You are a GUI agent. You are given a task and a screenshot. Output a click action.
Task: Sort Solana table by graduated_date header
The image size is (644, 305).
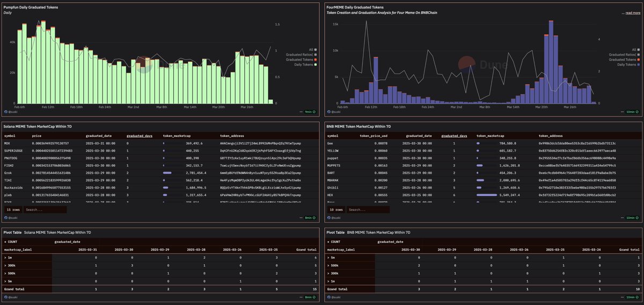click(98, 136)
